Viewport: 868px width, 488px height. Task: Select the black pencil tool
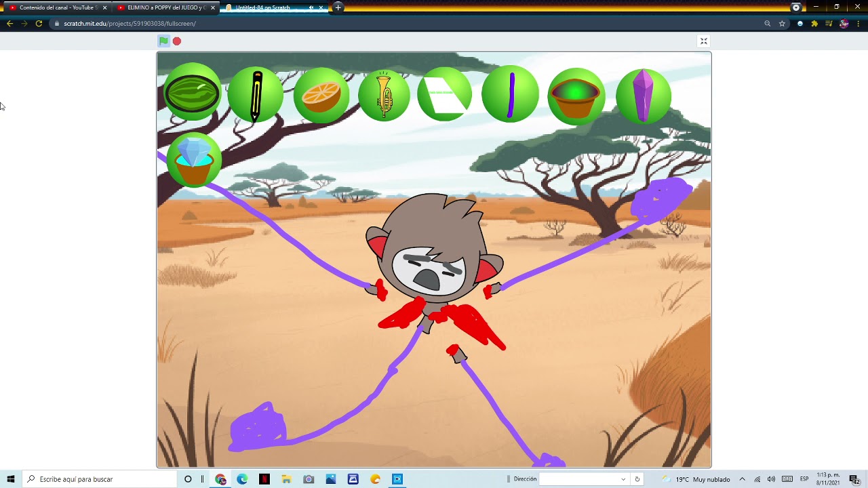click(x=256, y=94)
